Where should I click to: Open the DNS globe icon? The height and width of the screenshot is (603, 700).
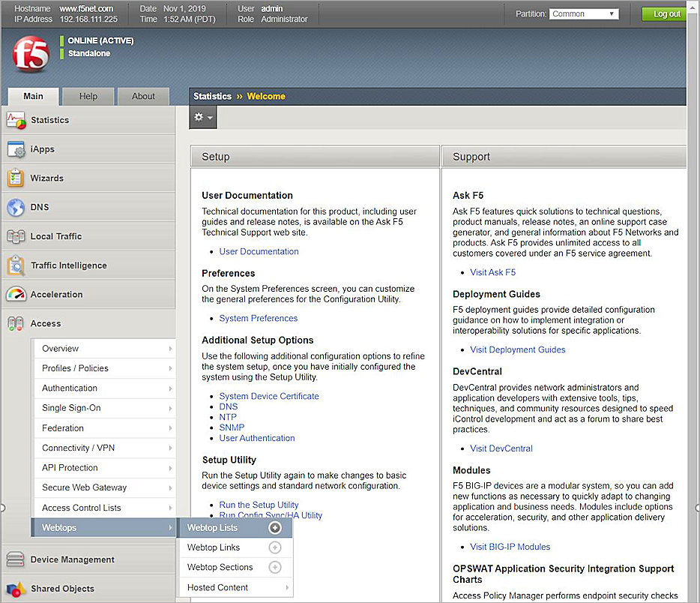16,208
